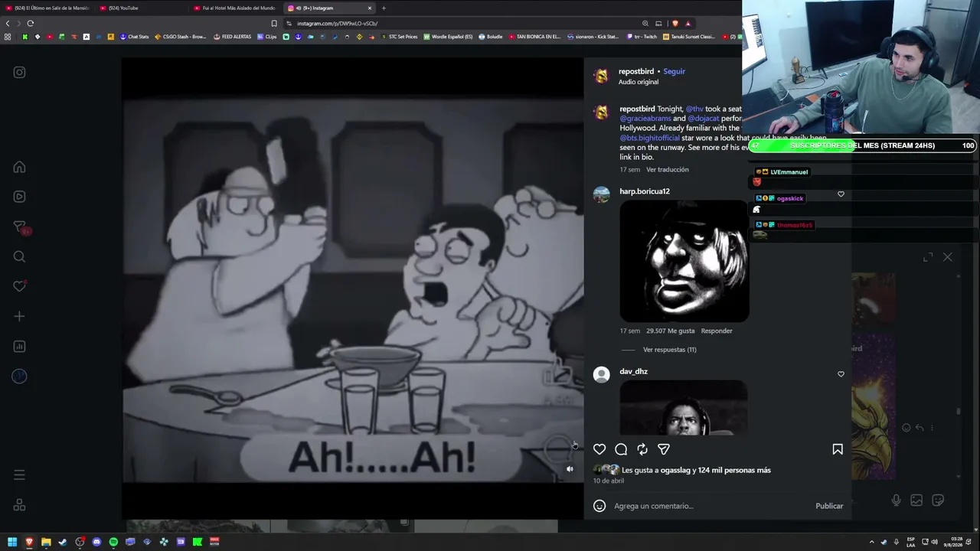
Task: Open Spotify from the taskbar
Action: point(113,542)
